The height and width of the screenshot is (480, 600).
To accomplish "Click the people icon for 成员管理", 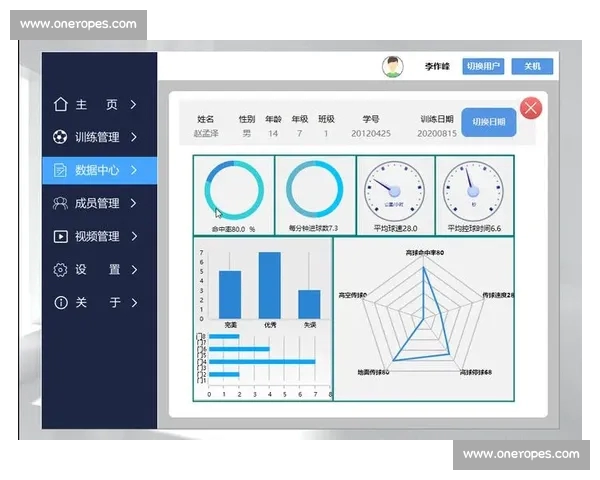I will [60, 203].
